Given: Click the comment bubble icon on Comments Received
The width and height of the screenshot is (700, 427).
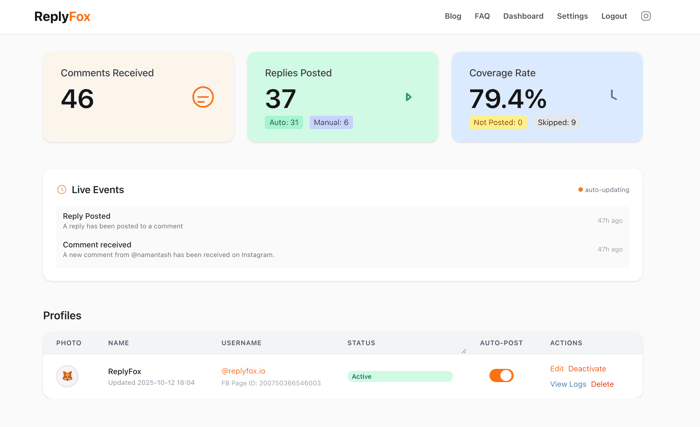Looking at the screenshot, I should [x=203, y=97].
